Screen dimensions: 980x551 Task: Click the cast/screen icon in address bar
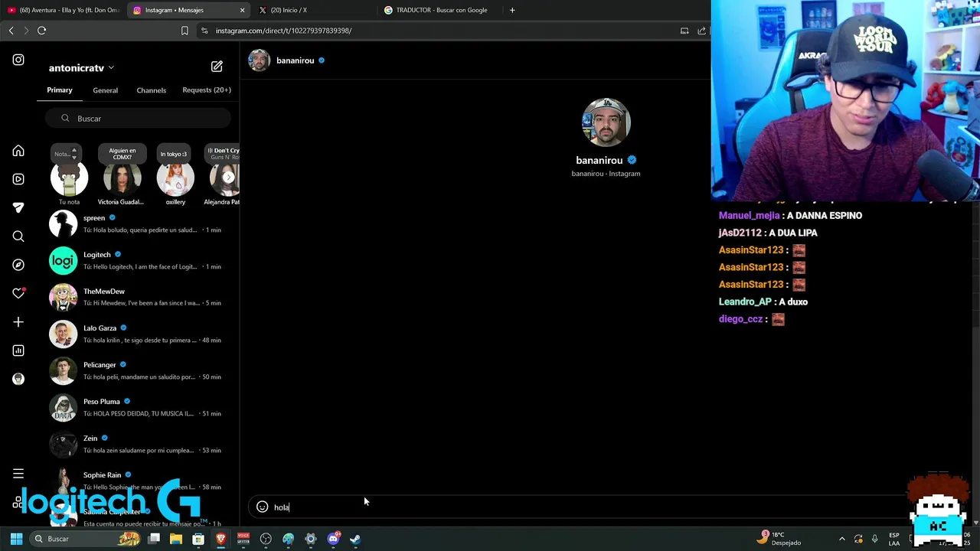coord(684,31)
